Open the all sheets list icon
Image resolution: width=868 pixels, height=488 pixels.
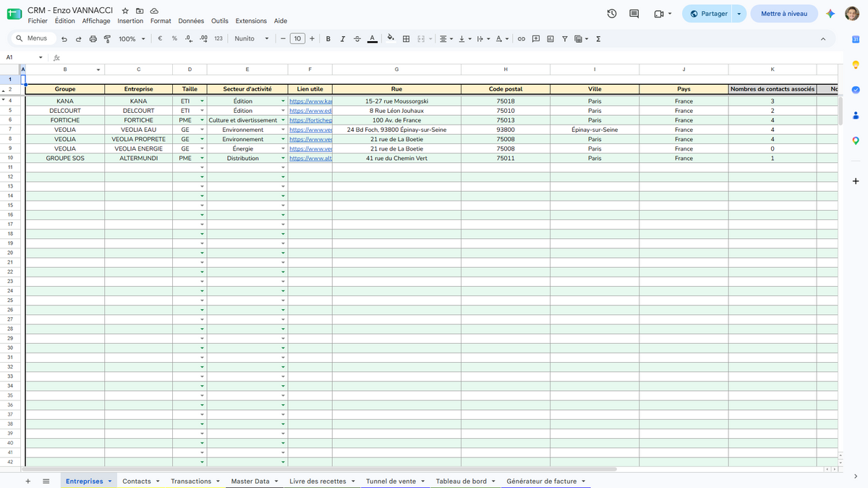(46, 481)
